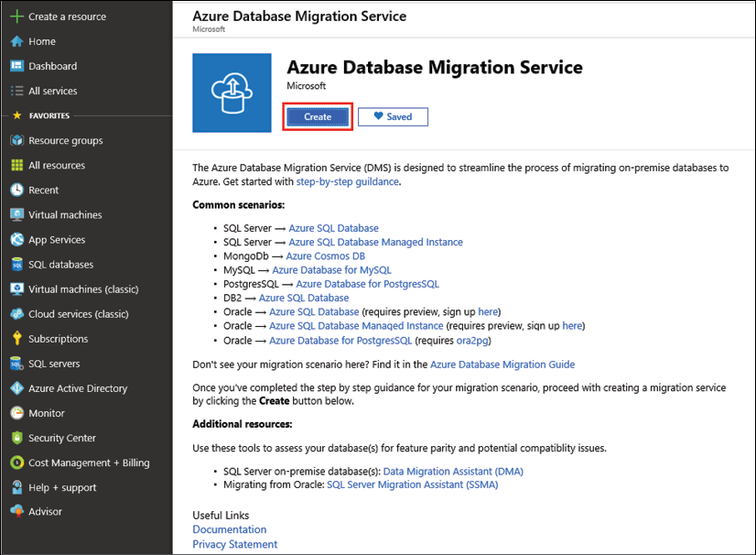Click the Useful Links text
The image size is (756, 555).
tap(221, 516)
